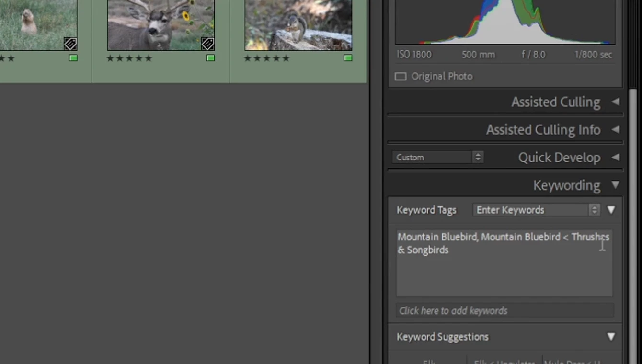Collapse the Keywording panel triangle

pyautogui.click(x=616, y=185)
